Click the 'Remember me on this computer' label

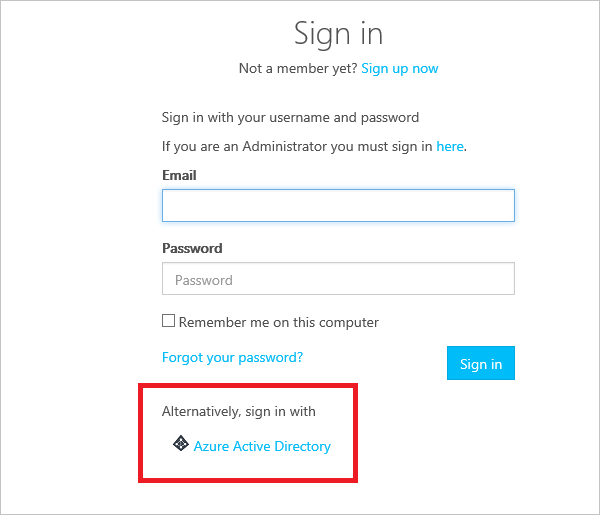coord(279,322)
